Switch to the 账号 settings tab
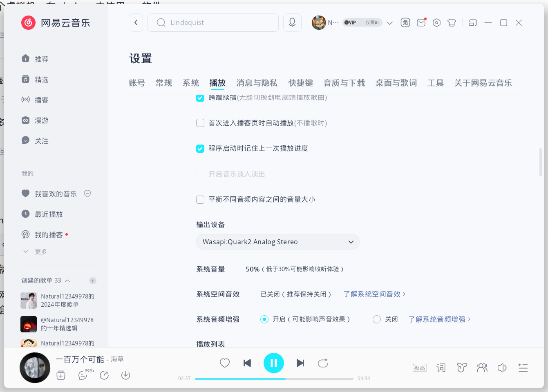 pos(137,83)
